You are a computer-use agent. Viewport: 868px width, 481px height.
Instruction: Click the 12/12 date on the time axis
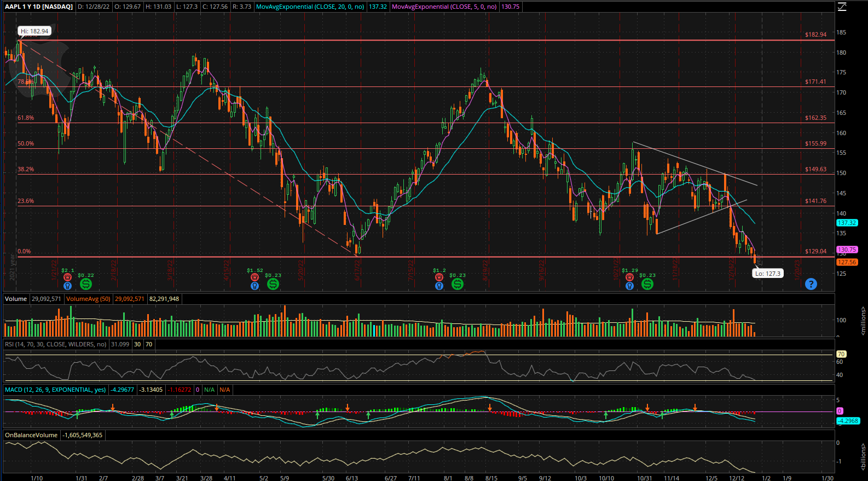pos(737,478)
